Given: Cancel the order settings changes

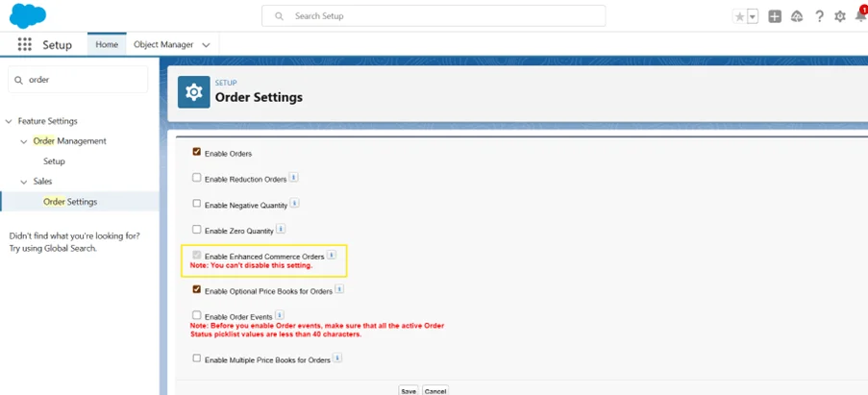Looking at the screenshot, I should (435, 390).
